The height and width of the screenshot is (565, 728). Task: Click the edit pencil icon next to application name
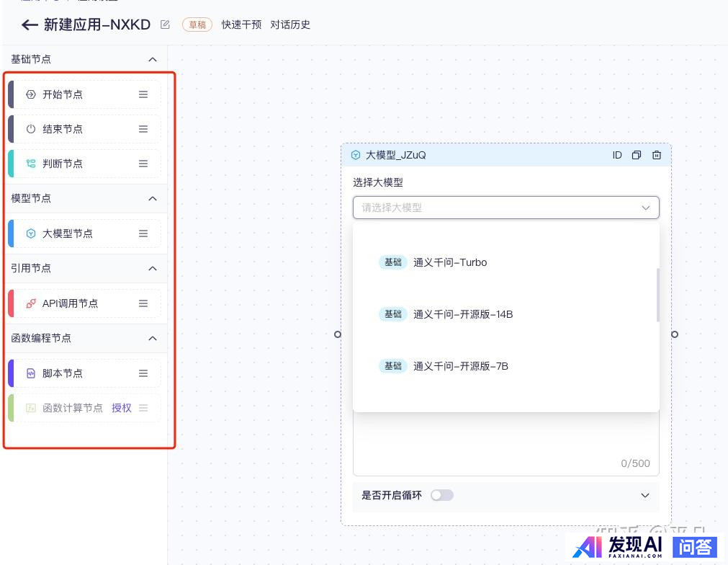[x=165, y=25]
